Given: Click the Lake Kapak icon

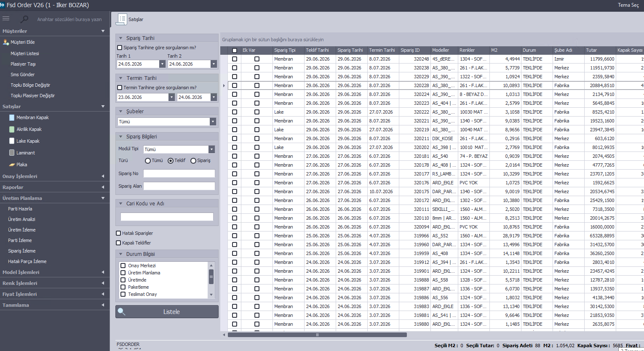Looking at the screenshot, I should coord(12,141).
